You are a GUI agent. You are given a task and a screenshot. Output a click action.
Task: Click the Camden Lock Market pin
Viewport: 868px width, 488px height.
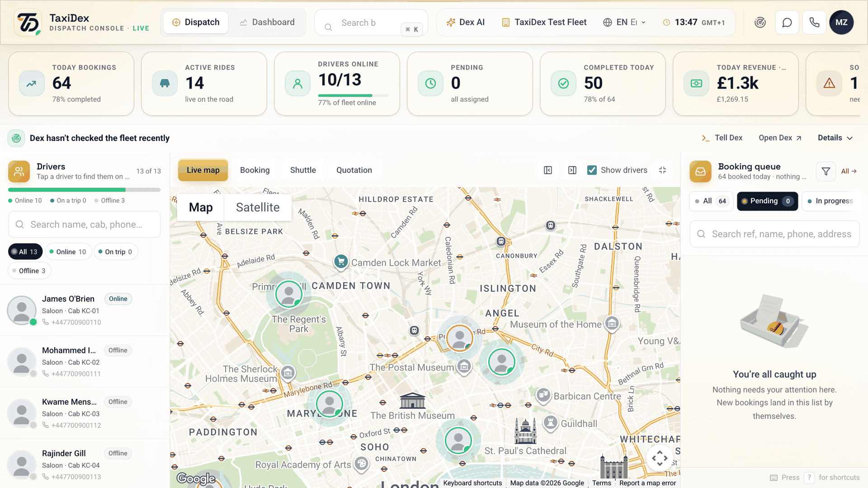(341, 262)
